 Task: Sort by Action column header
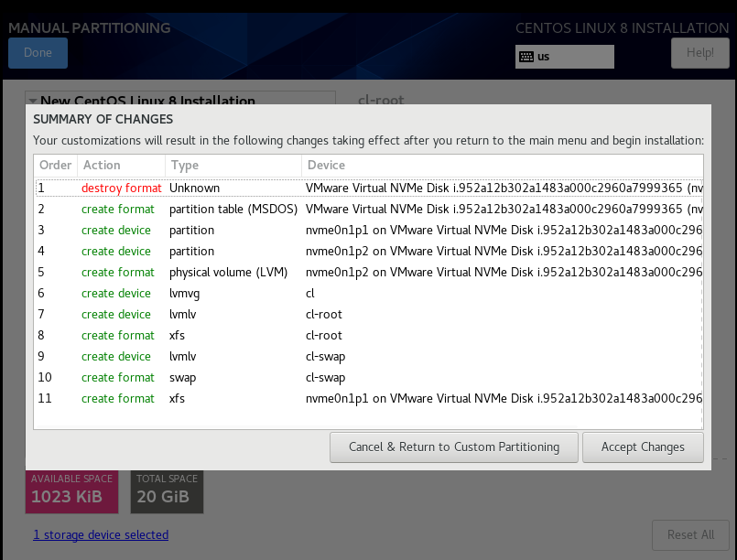pos(121,166)
